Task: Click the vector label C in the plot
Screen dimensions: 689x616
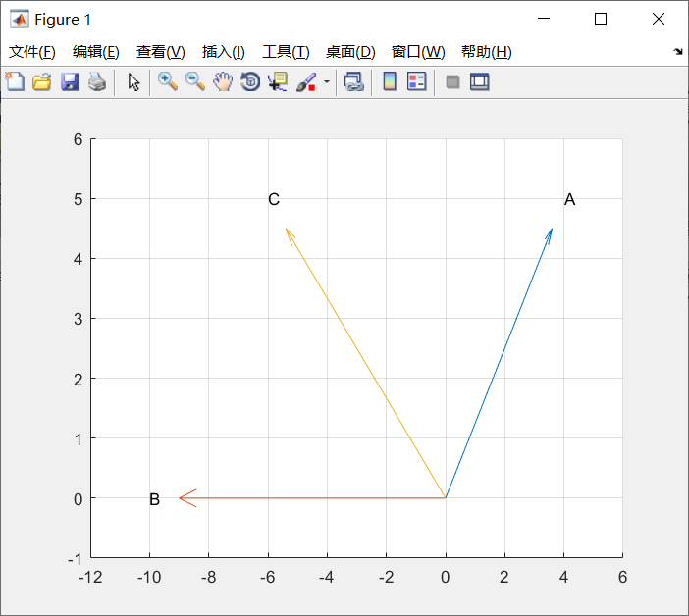Action: (x=274, y=199)
